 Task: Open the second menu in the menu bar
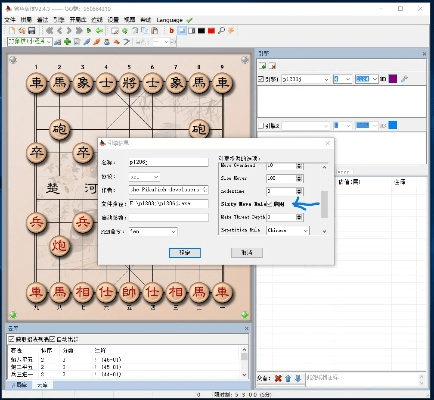[26, 20]
